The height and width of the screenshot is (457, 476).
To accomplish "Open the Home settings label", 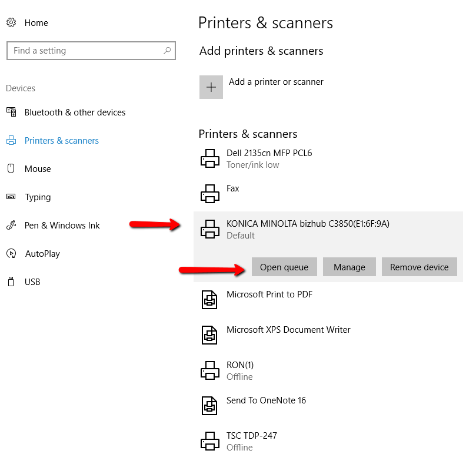I will click(x=36, y=23).
